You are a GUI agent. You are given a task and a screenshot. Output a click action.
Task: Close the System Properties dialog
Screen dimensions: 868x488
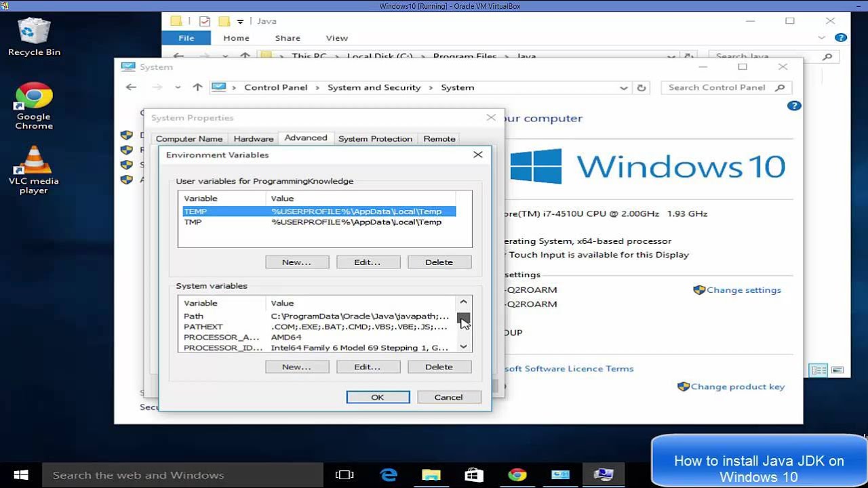click(491, 117)
